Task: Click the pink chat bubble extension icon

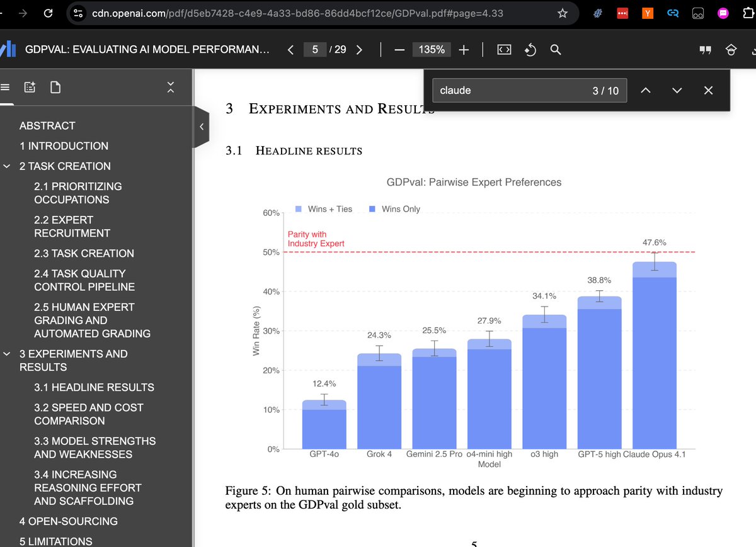Action: coord(724,13)
